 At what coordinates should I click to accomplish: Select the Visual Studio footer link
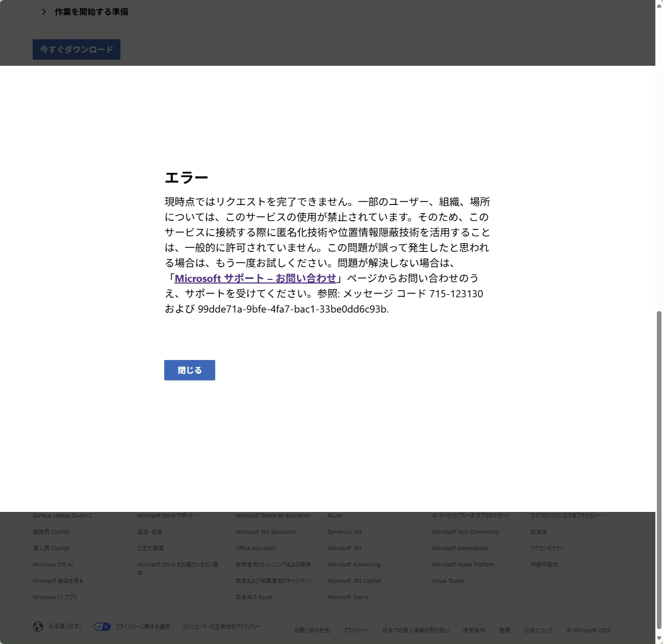click(x=448, y=581)
